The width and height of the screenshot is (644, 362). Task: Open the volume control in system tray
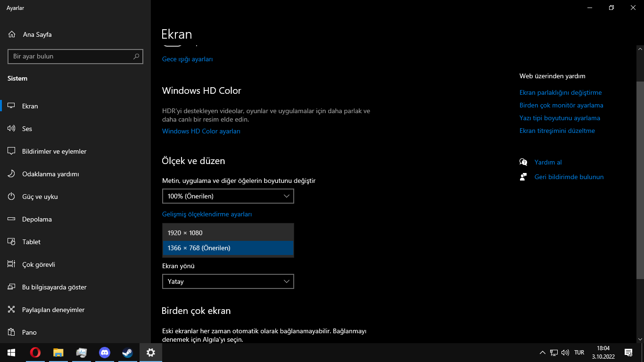pyautogui.click(x=565, y=353)
